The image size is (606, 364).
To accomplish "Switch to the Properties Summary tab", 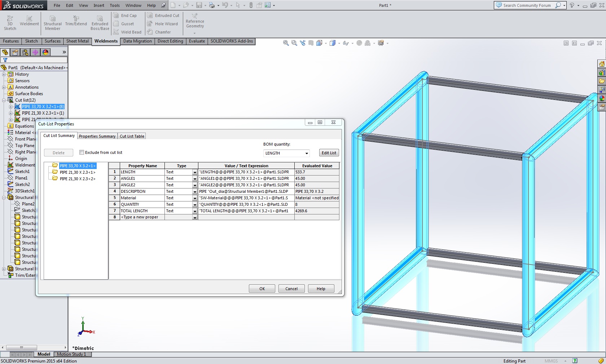I will click(97, 136).
